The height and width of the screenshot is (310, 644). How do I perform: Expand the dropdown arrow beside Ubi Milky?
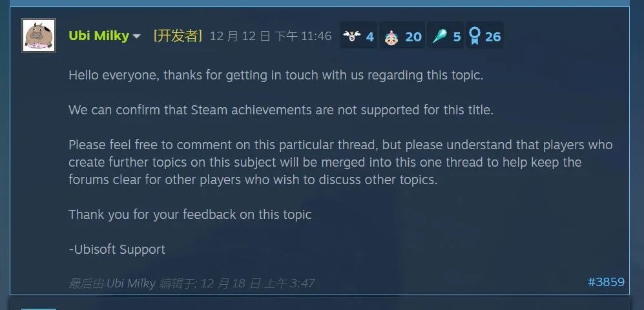tap(137, 37)
